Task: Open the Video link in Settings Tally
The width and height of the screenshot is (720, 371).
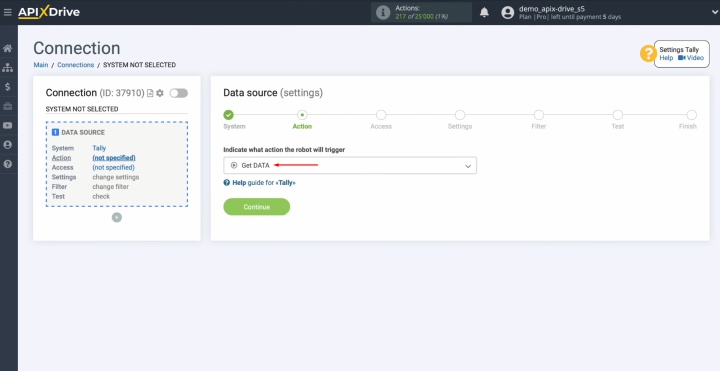Action: [x=691, y=58]
